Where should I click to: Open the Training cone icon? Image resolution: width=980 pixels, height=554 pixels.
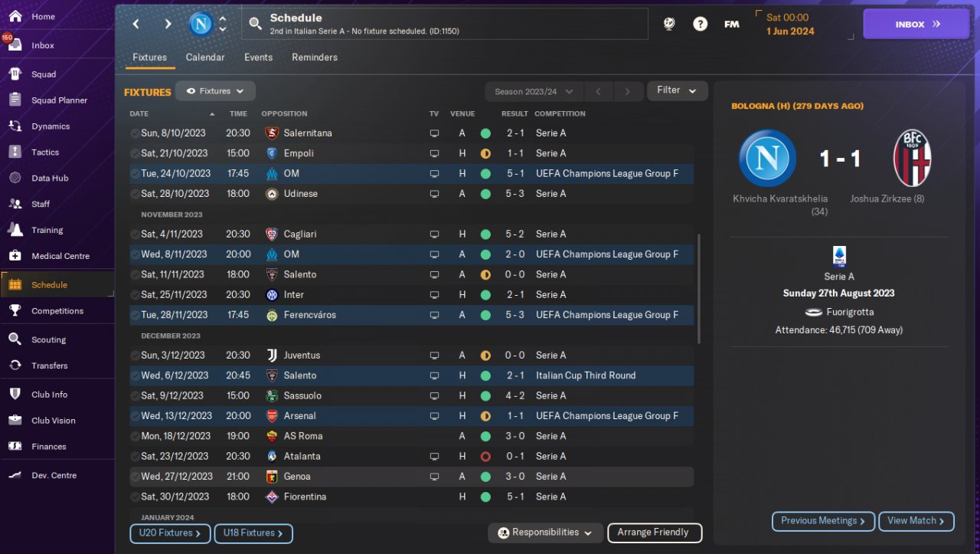coord(15,230)
